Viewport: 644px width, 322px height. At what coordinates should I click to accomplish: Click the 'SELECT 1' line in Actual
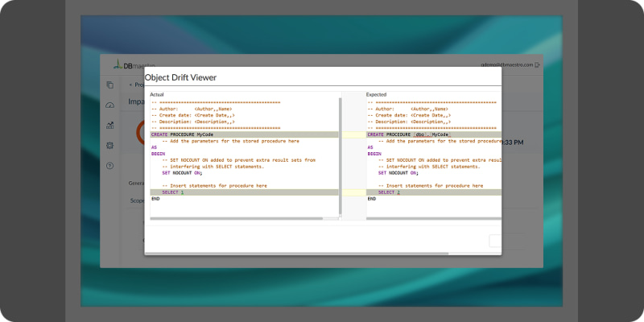(x=245, y=192)
